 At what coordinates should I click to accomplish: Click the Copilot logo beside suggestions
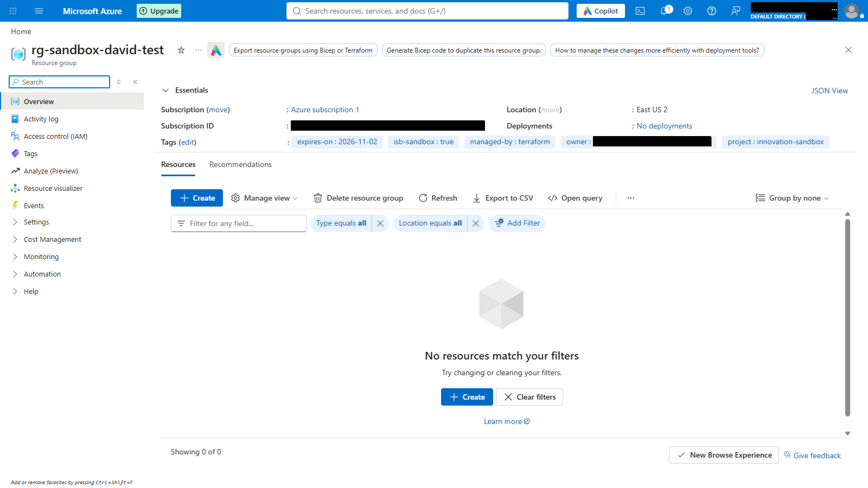[216, 50]
